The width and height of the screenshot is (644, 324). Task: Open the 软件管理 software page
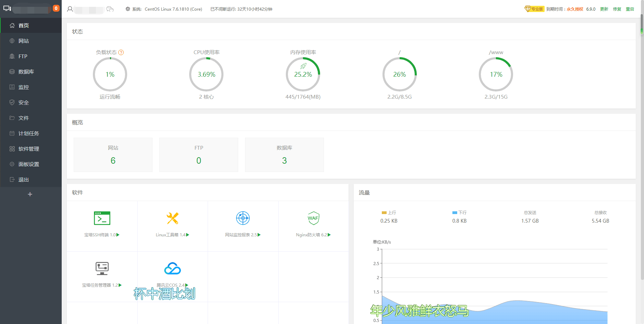pyautogui.click(x=31, y=149)
